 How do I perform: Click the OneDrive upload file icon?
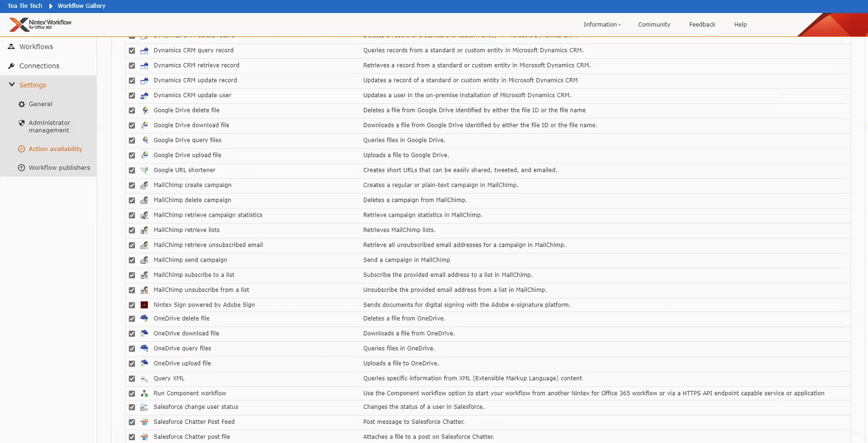click(144, 363)
